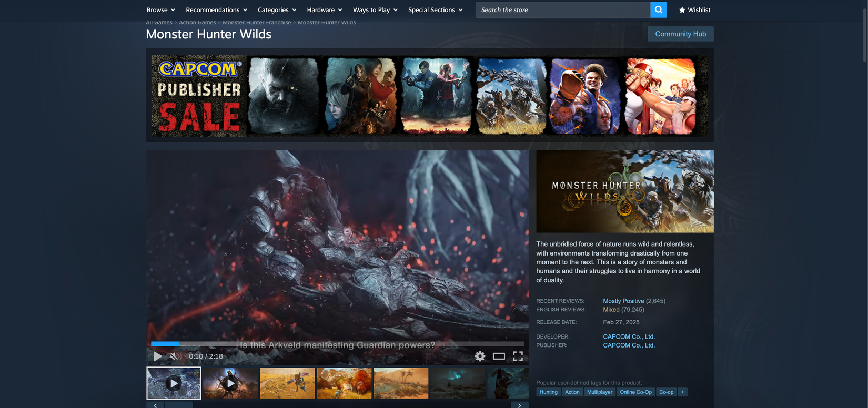Play the trailer video
Image resolution: width=868 pixels, height=408 pixels.
coord(157,356)
